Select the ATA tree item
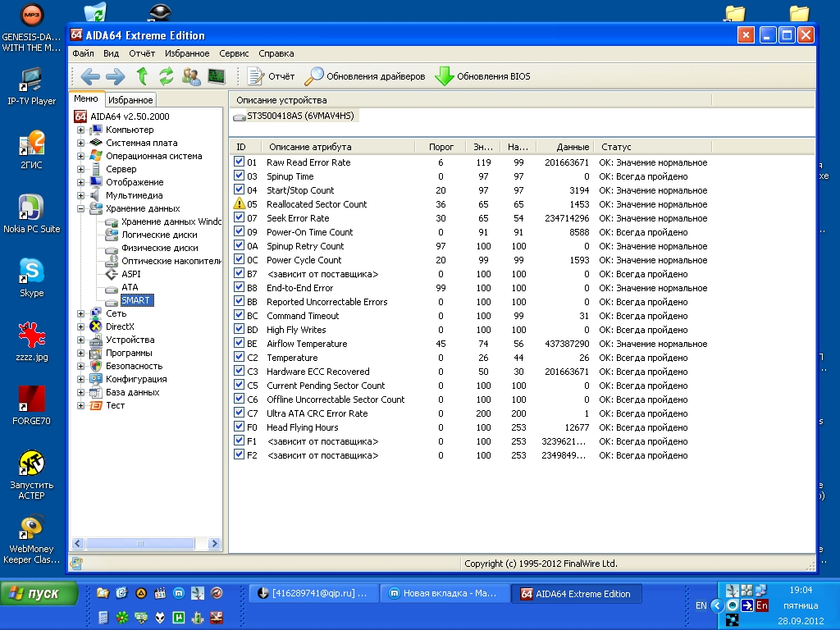Viewport: 840px width, 630px height. pos(130,287)
